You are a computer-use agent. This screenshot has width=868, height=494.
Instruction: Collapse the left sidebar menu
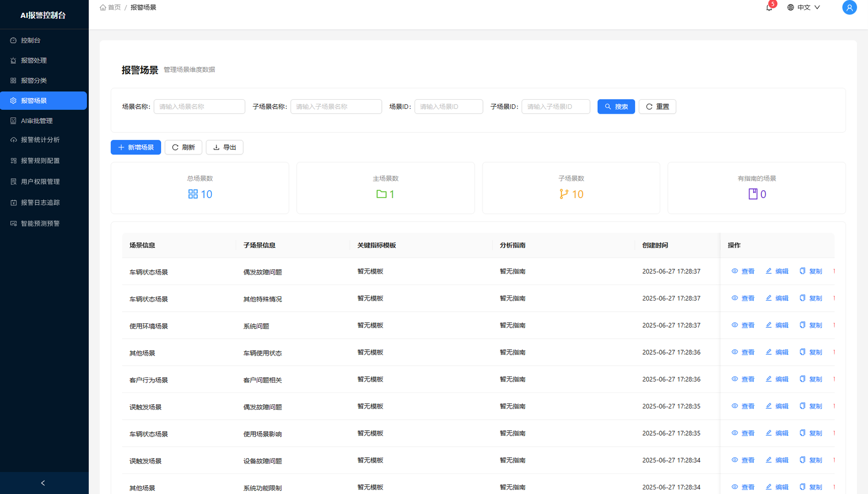coord(43,483)
